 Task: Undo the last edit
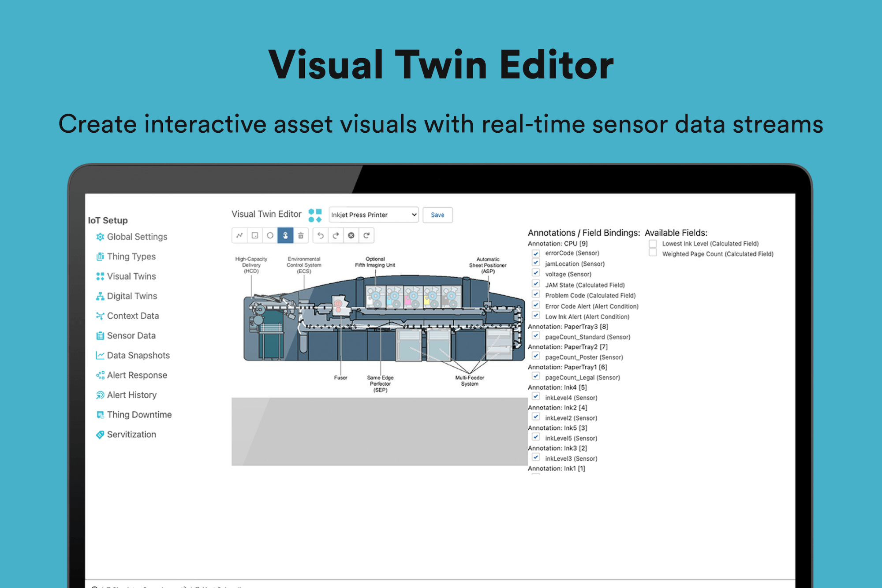click(x=321, y=235)
